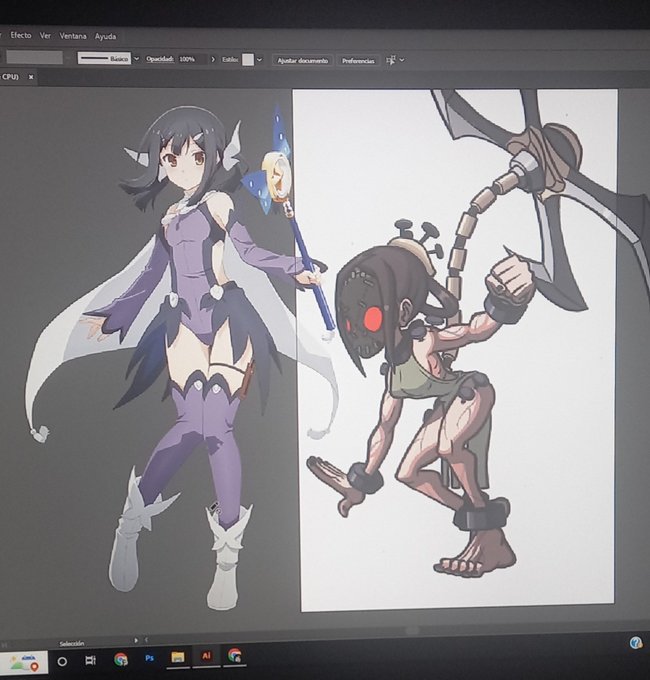Expand the brush definition dropdown arrow

point(137,59)
